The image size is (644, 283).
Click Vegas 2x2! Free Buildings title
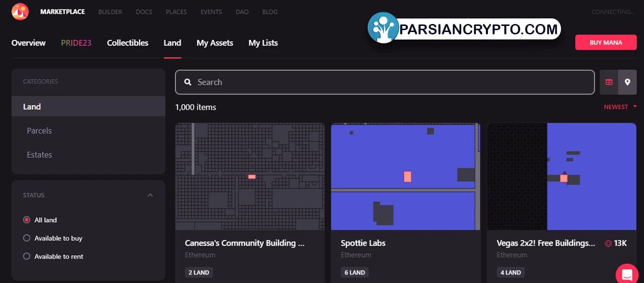tap(546, 243)
